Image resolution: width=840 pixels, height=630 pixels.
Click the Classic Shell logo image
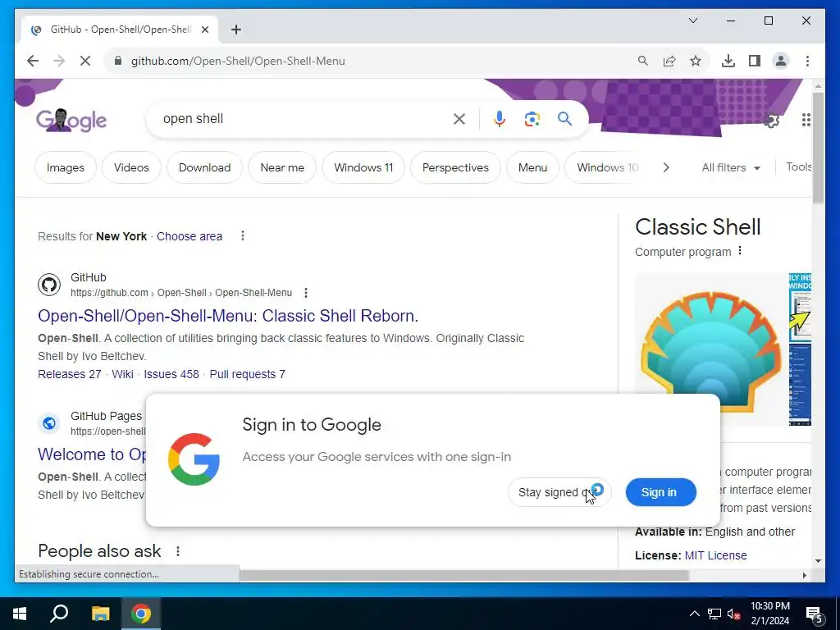point(711,351)
